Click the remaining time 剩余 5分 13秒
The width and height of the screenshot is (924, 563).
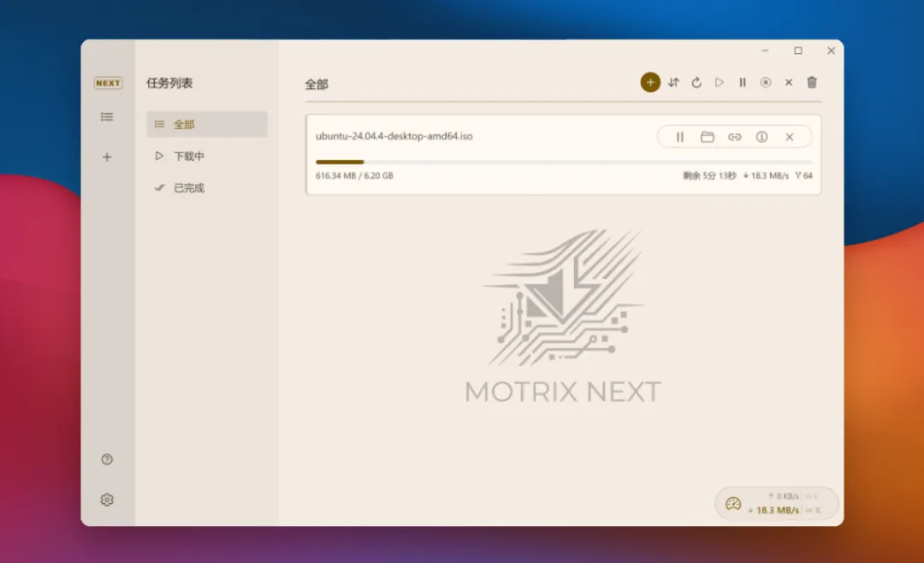[x=709, y=175]
